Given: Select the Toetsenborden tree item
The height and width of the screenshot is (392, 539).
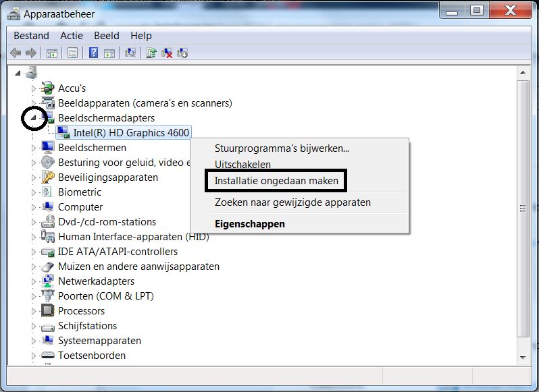Looking at the screenshot, I should pyautogui.click(x=91, y=356).
